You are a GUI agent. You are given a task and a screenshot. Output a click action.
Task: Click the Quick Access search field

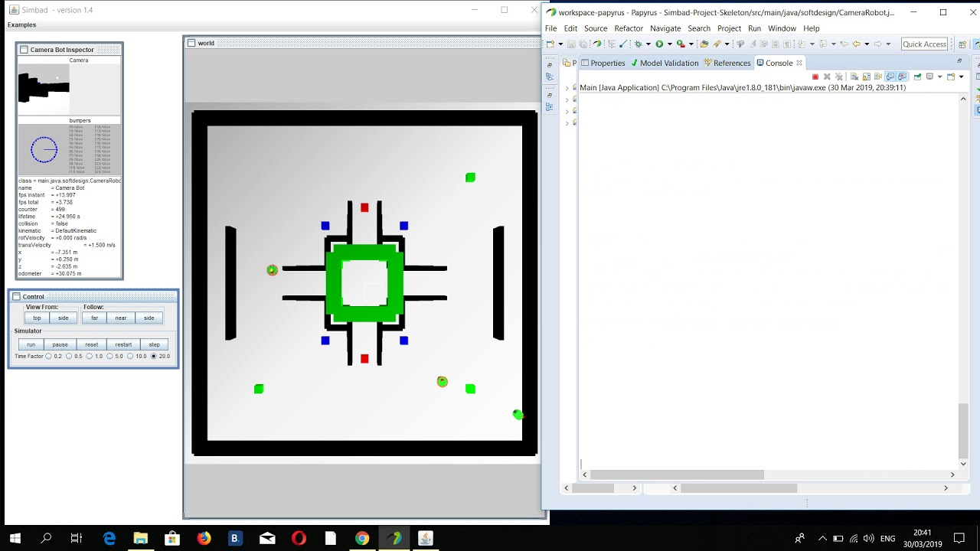click(x=925, y=44)
